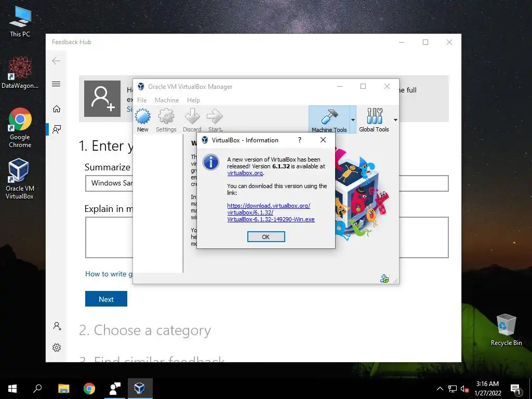532x399 pixels.
Task: Click the Discard arrow icon in VirtualBox
Action: pyautogui.click(x=192, y=120)
